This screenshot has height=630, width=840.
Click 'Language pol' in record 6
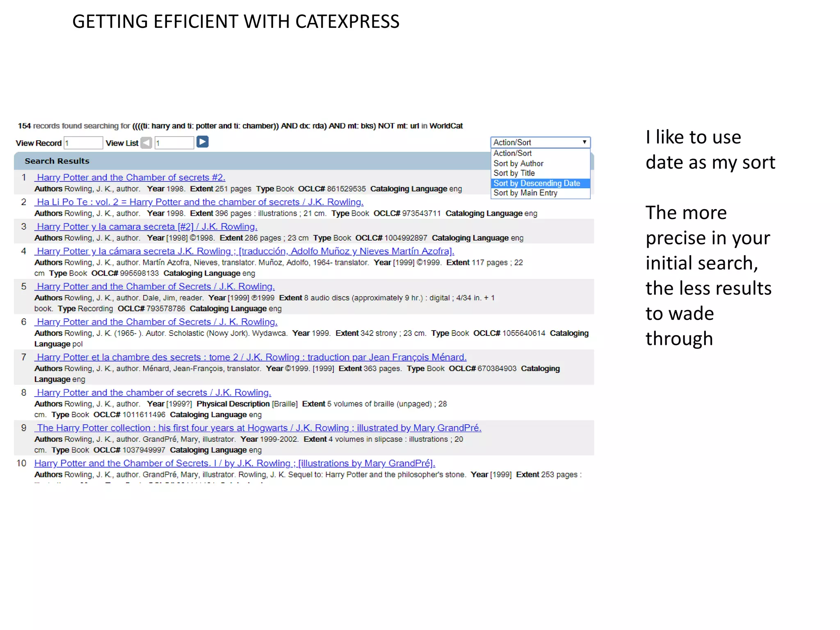[58, 344]
